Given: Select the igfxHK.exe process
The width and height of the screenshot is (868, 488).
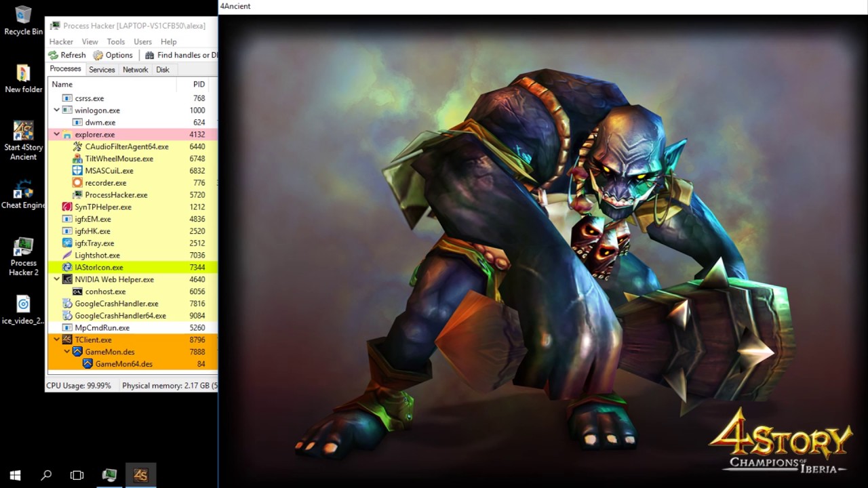Looking at the screenshot, I should tap(133, 231).
